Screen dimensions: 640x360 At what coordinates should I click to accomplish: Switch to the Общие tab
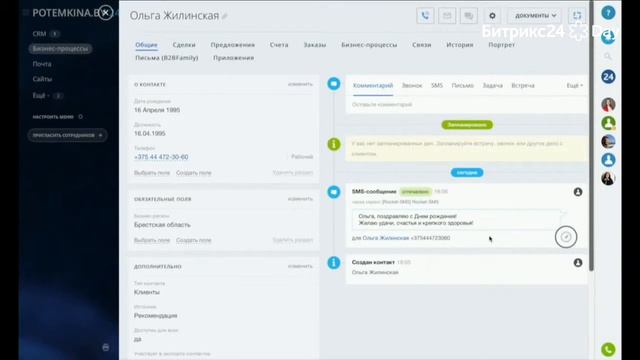[x=146, y=45]
